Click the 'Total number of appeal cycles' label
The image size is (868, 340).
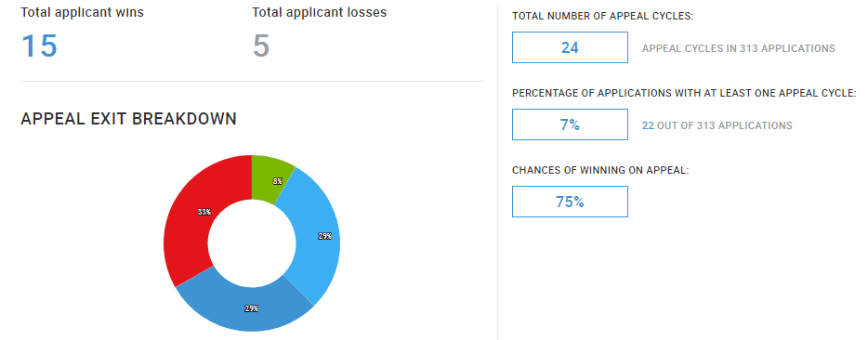[603, 16]
